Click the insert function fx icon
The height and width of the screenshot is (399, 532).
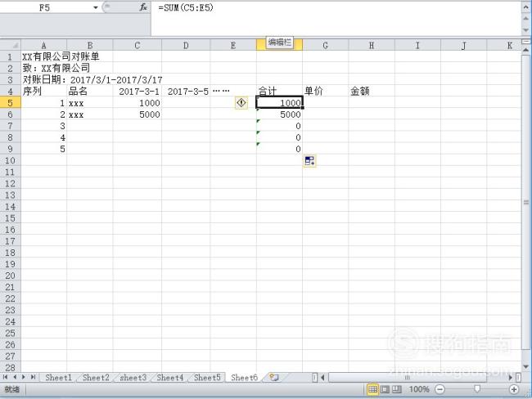(x=143, y=7)
